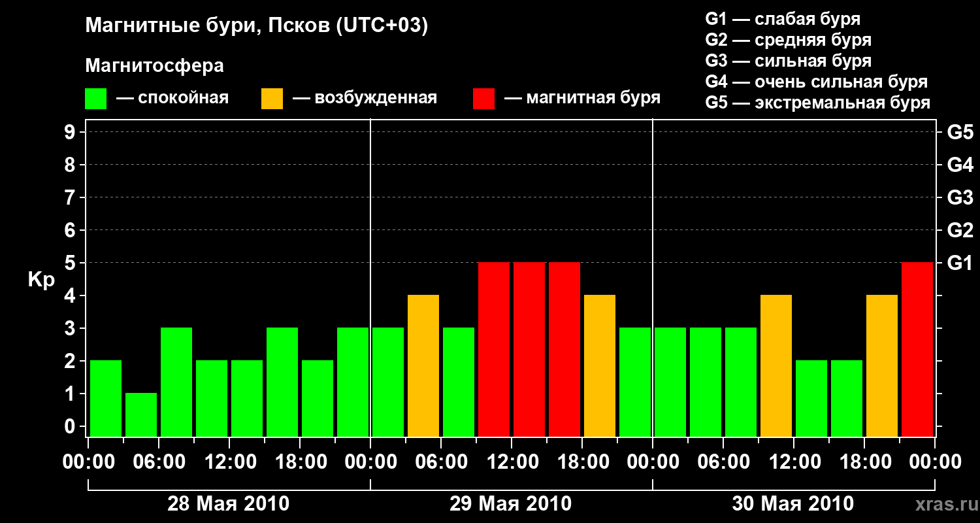Click the red bar on 30 May
Screen dimensions: 980x523
[x=917, y=349]
